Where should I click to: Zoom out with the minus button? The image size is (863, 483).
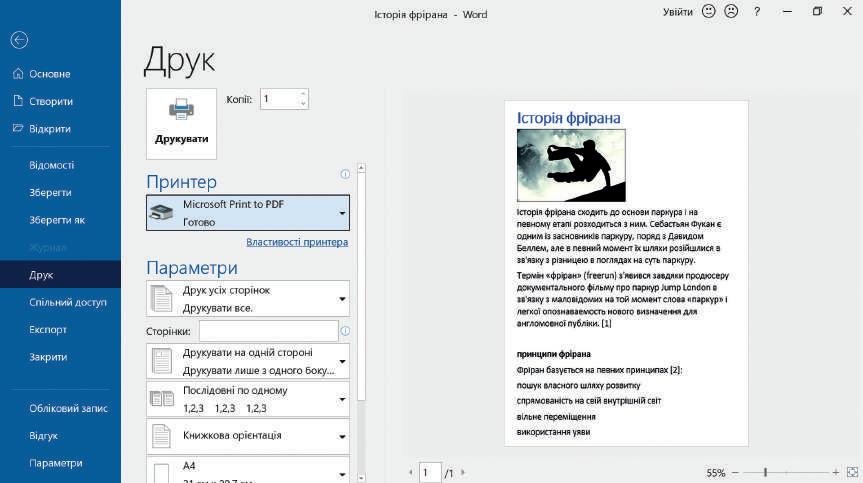coord(735,473)
